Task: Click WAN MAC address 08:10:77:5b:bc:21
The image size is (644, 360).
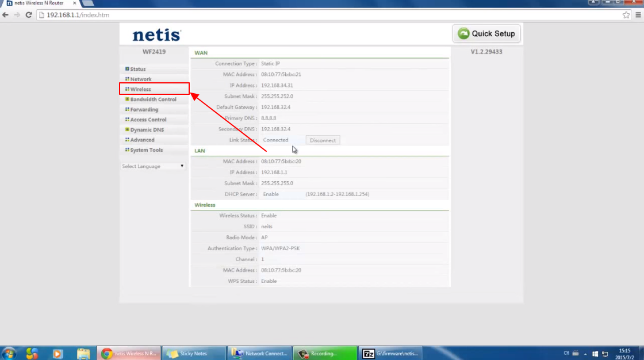Action: [281, 74]
